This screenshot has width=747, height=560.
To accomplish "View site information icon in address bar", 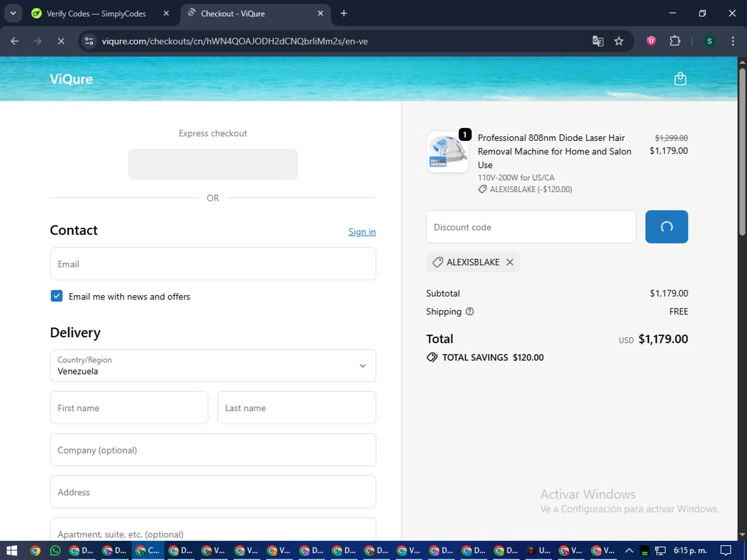I will [89, 41].
